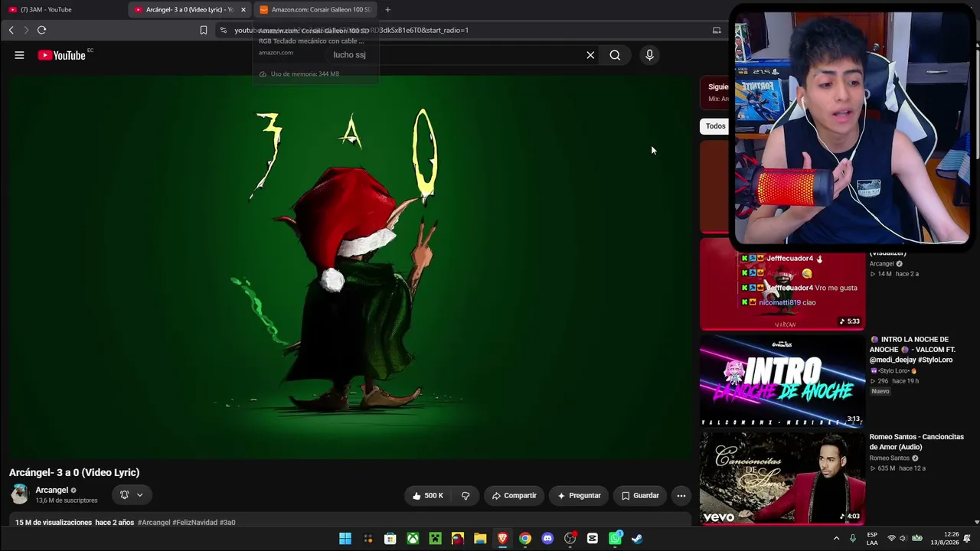Like the video with 500 K likes
This screenshot has width=980, height=551.
(427, 495)
